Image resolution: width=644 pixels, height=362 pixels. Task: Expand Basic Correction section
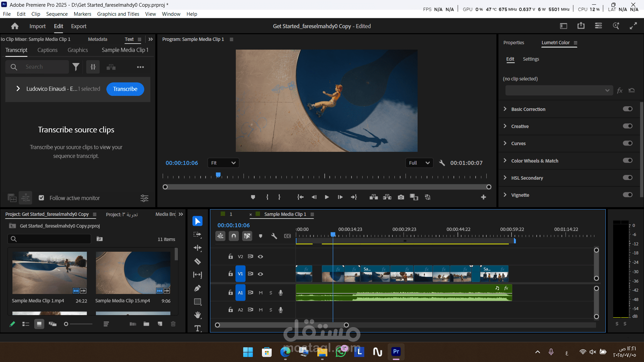(505, 109)
